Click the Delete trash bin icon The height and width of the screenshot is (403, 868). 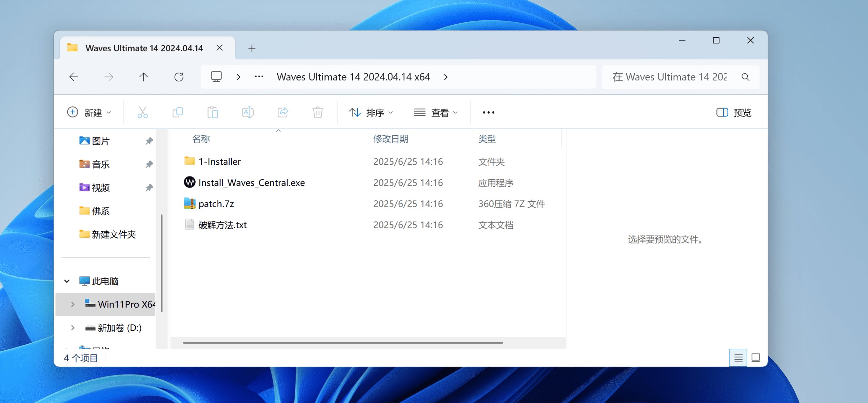(x=318, y=112)
